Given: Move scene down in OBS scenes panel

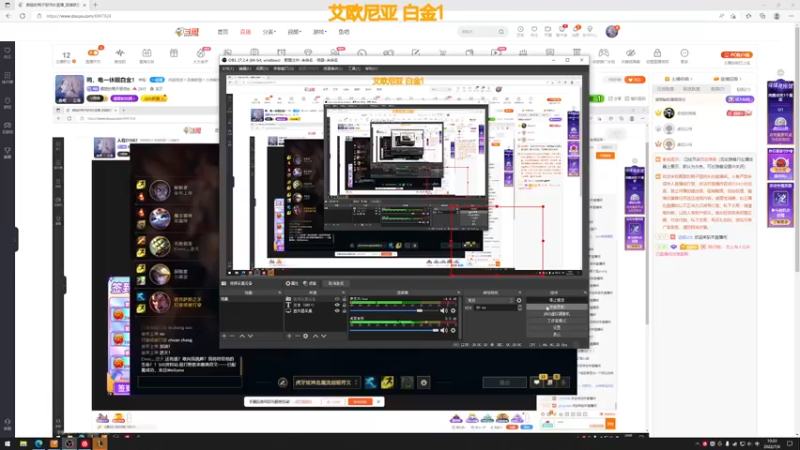Looking at the screenshot, I should tap(250, 336).
